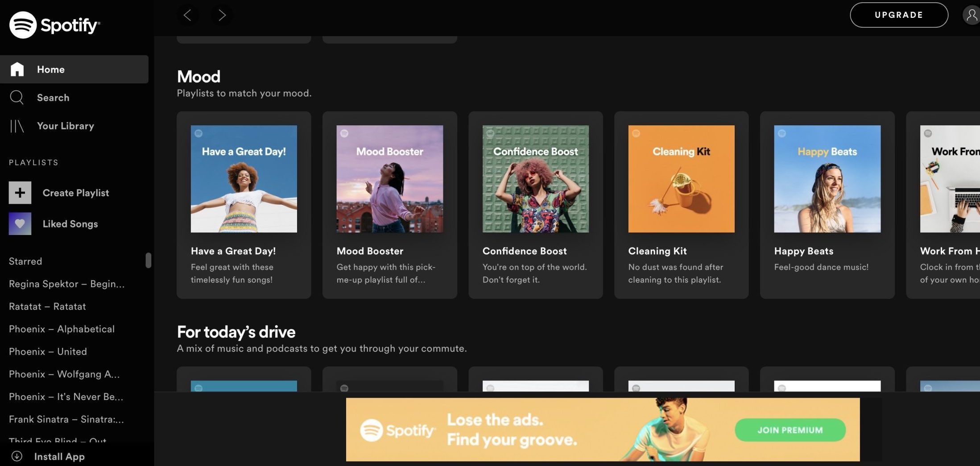Open Phoenix – Alphabetical playlist
The image size is (980, 466).
tap(62, 329)
